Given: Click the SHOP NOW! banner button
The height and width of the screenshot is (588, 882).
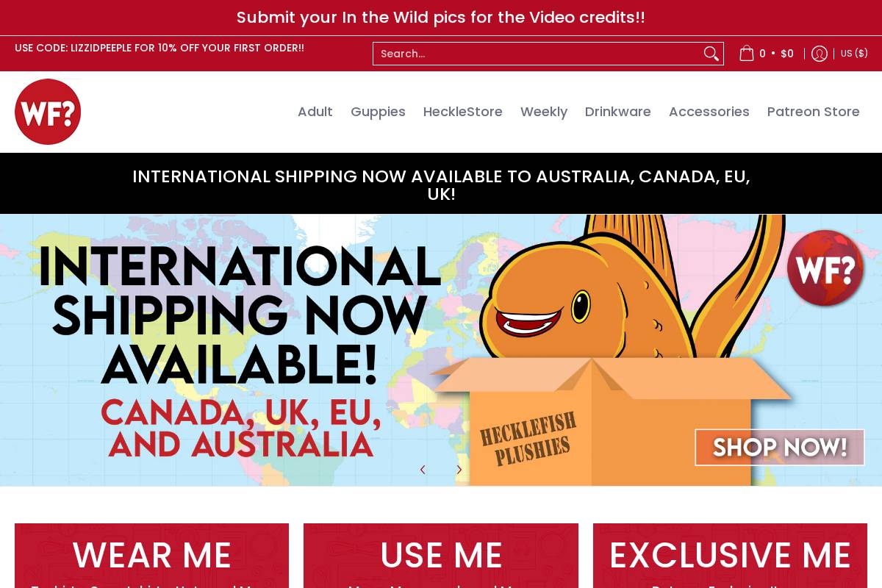Looking at the screenshot, I should (x=780, y=447).
